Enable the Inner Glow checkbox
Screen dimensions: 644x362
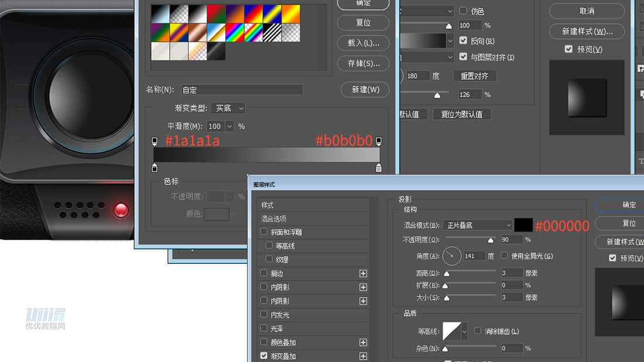[x=263, y=314]
